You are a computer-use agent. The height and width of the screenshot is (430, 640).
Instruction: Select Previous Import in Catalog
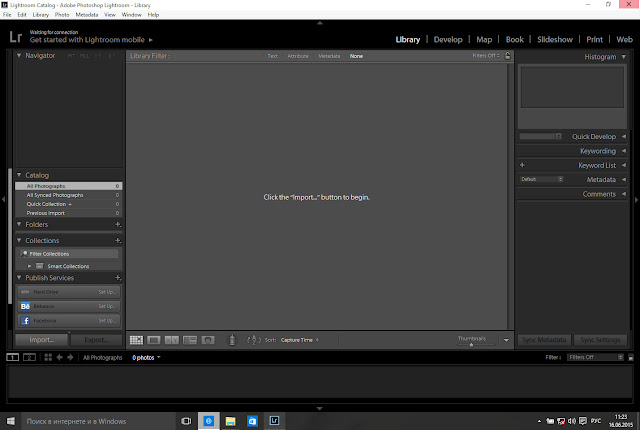[69, 213]
